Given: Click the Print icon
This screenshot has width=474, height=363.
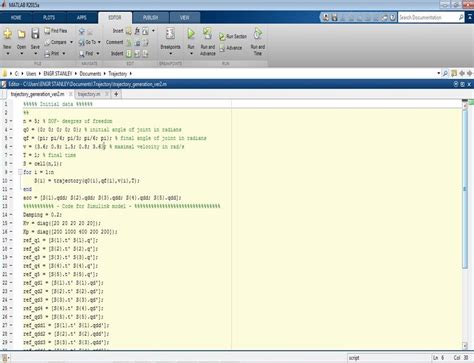Looking at the screenshot, I should (x=47, y=53).
